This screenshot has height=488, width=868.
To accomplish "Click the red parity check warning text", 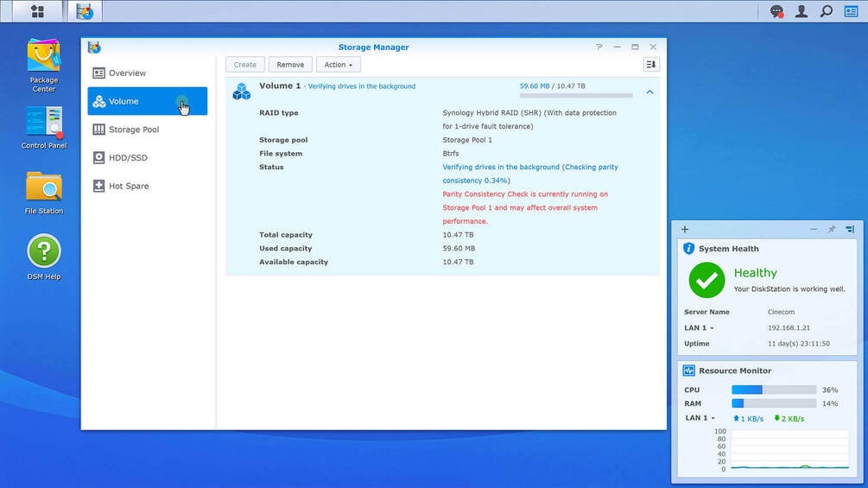I will (525, 207).
